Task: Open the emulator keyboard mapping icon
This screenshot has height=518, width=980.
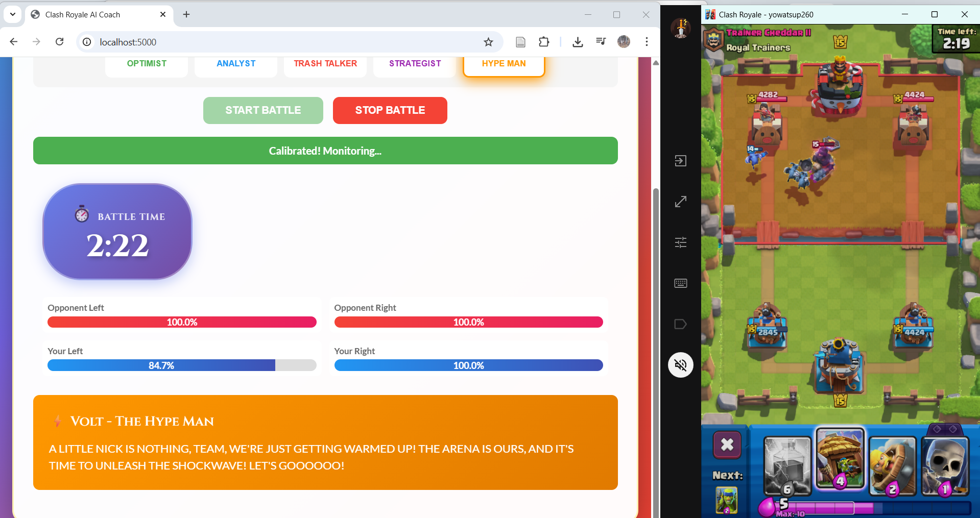Action: pos(681,283)
